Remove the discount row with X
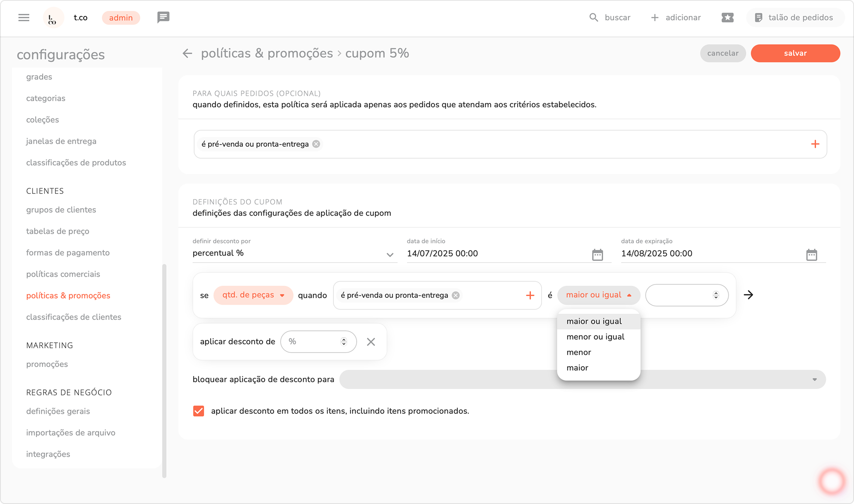The height and width of the screenshot is (504, 854). pos(370,342)
